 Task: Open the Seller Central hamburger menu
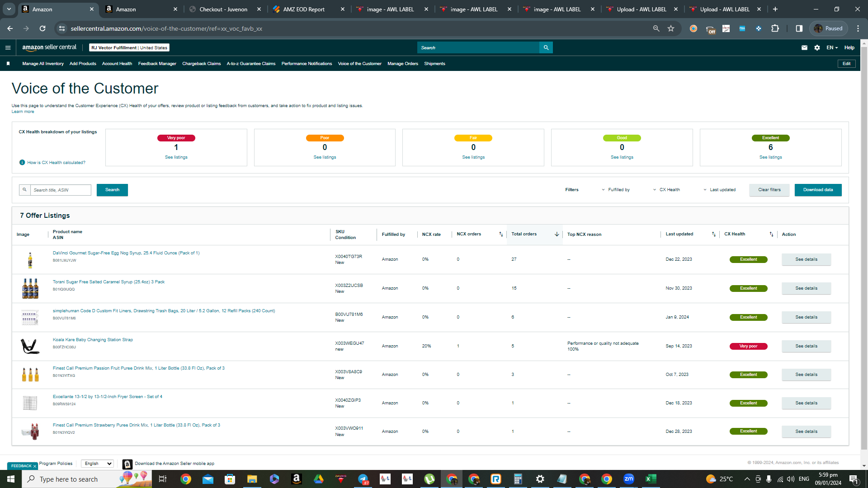click(8, 47)
